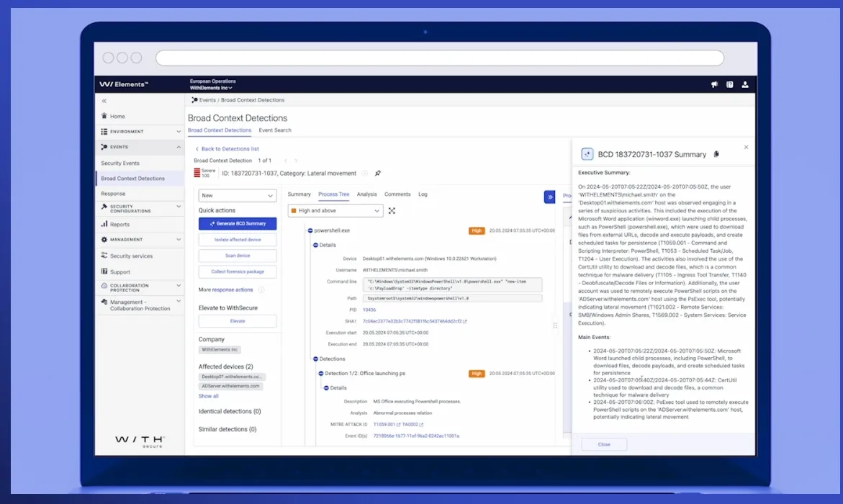843x504 pixels.
Task: Open Reports in sidebar
Action: [120, 225]
